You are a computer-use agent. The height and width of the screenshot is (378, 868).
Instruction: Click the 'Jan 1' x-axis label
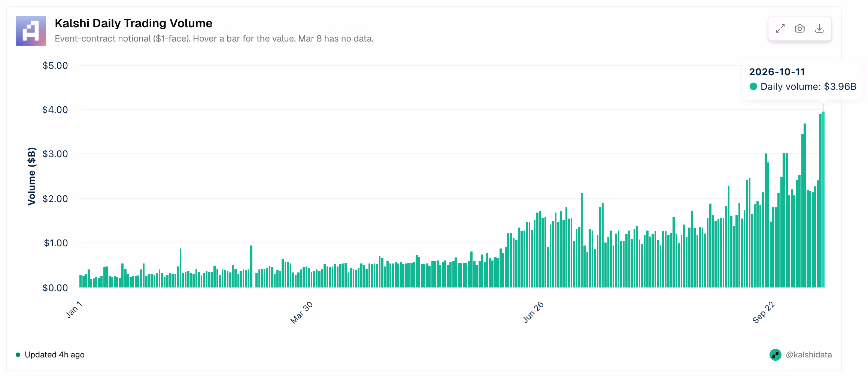74,310
